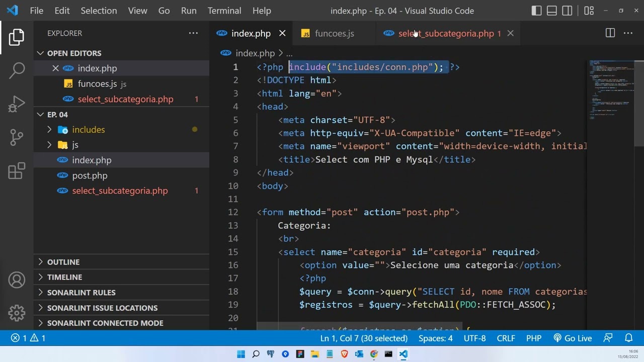Click Go Live in status bar
This screenshot has width=644, height=362.
pos(573,338)
